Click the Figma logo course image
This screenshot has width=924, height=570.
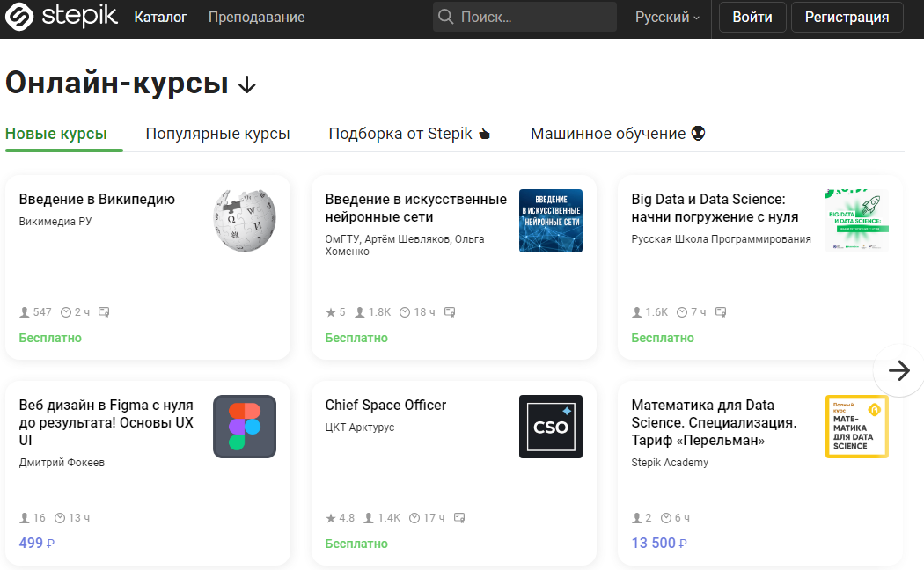point(245,427)
